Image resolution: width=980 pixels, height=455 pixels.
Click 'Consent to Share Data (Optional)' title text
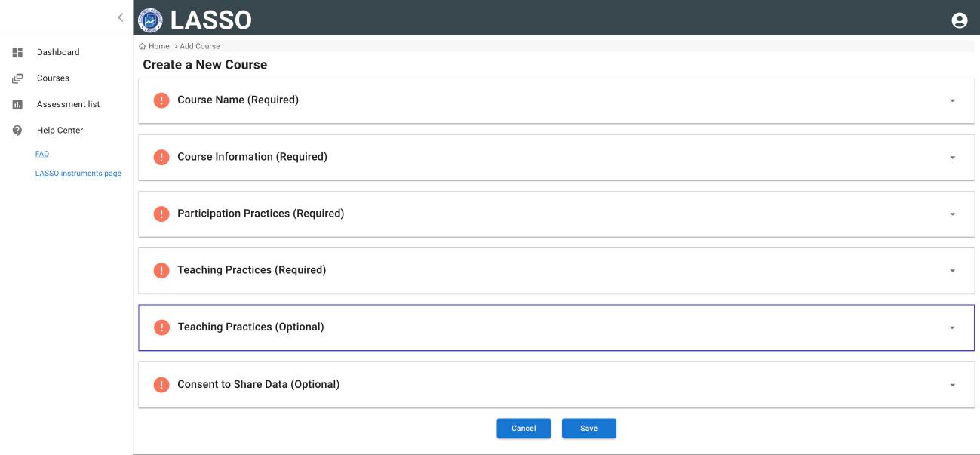(258, 384)
